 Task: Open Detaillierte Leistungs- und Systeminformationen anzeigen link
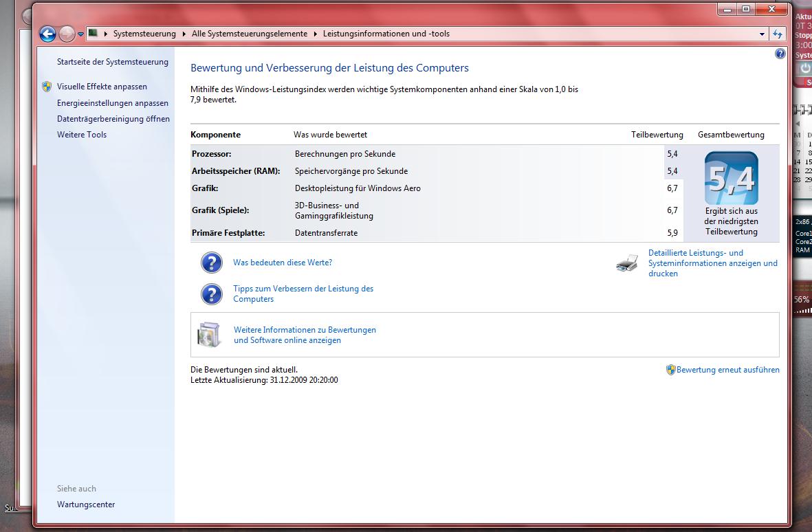[x=712, y=263]
